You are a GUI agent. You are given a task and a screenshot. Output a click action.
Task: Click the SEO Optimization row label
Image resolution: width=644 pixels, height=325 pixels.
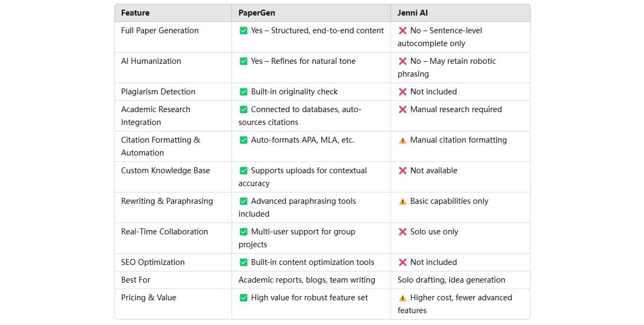click(153, 262)
